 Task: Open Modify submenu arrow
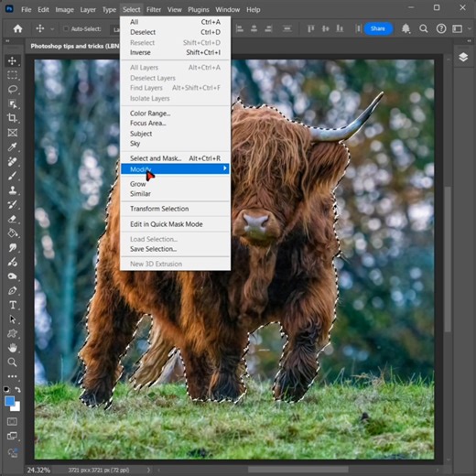(x=225, y=168)
